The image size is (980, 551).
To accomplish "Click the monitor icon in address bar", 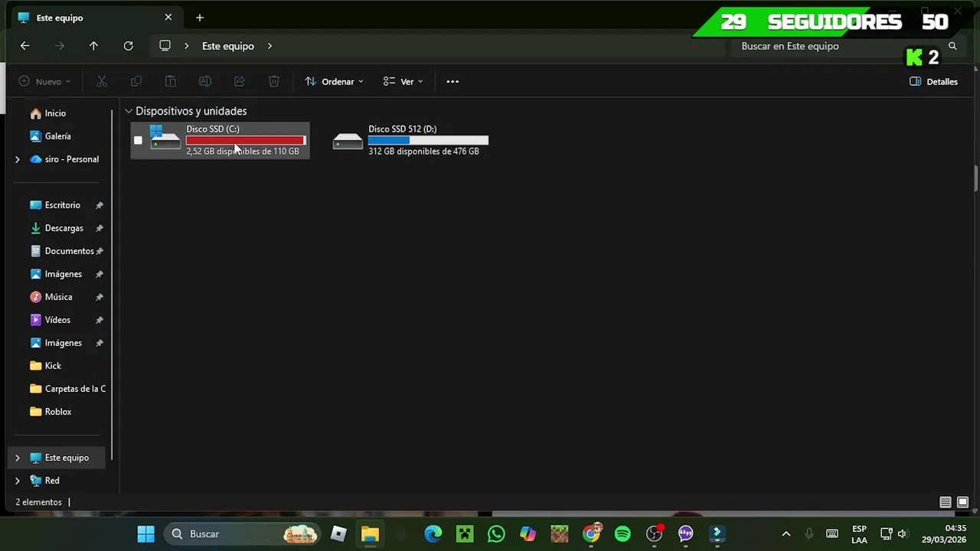I will pos(165,46).
